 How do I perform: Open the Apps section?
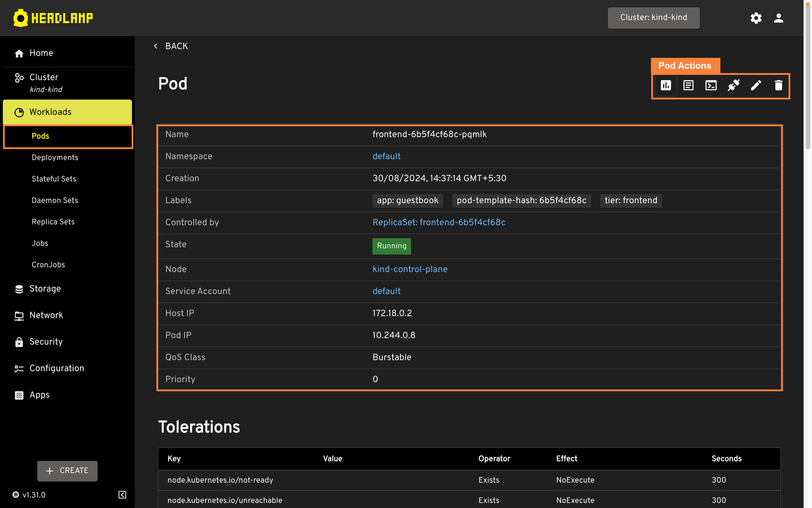(67, 395)
